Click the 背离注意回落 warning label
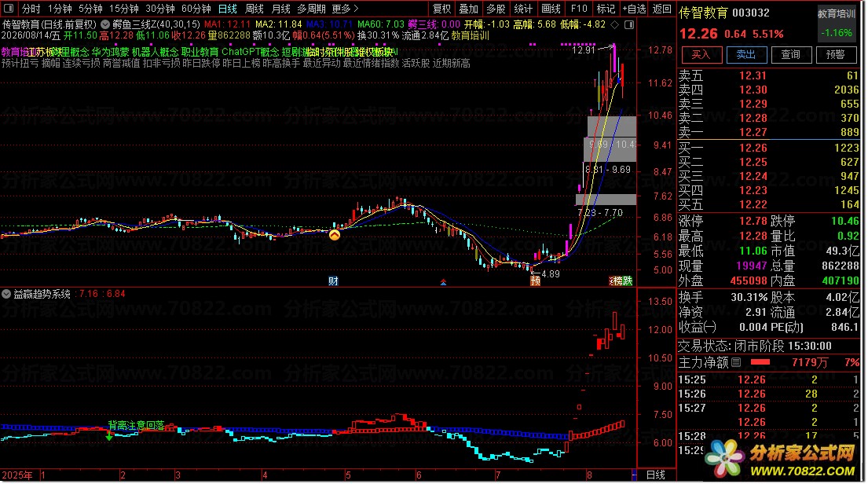Screen dimensions: 868x484 136,425
